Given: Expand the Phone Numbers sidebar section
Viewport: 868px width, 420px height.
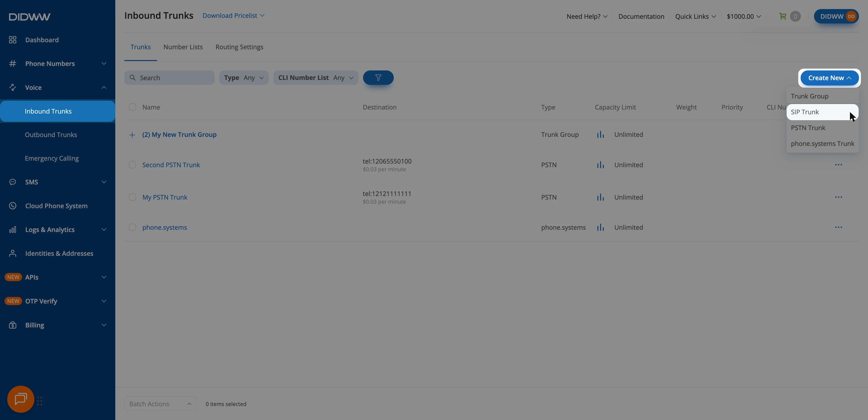Looking at the screenshot, I should pos(57,63).
